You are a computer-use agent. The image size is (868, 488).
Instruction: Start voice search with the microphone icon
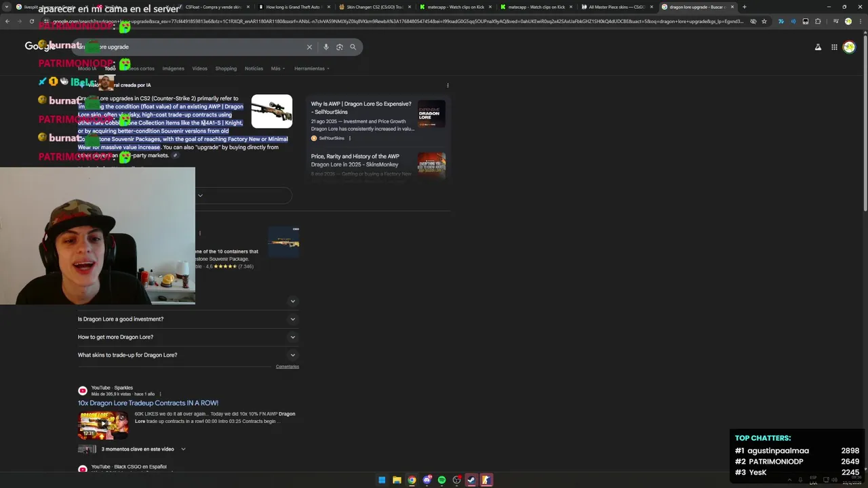[326, 47]
